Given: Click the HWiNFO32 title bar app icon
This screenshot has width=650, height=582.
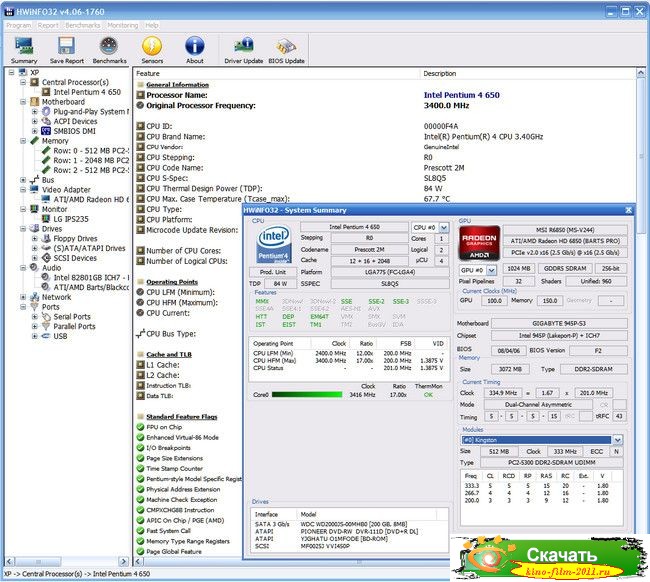Looking at the screenshot, I should (8, 11).
